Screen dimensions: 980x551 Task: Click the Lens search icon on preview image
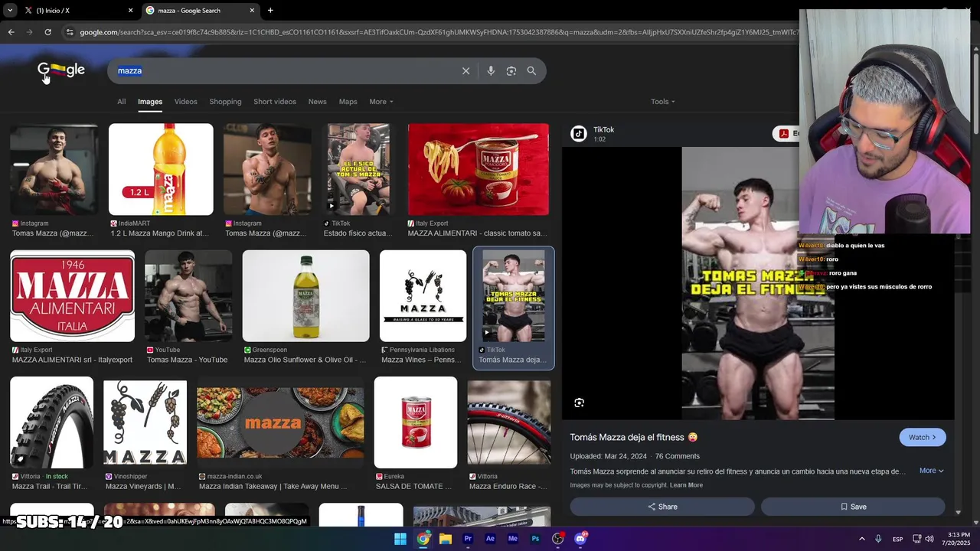pyautogui.click(x=579, y=403)
